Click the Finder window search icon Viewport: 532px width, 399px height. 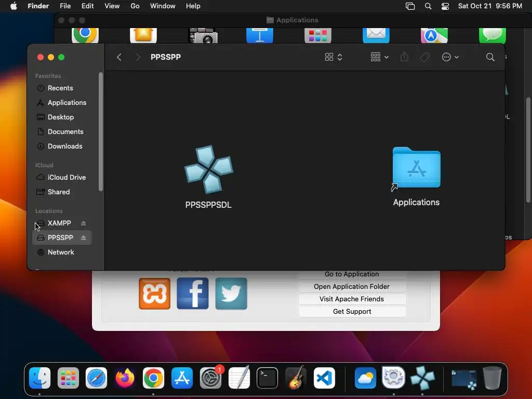pyautogui.click(x=490, y=57)
